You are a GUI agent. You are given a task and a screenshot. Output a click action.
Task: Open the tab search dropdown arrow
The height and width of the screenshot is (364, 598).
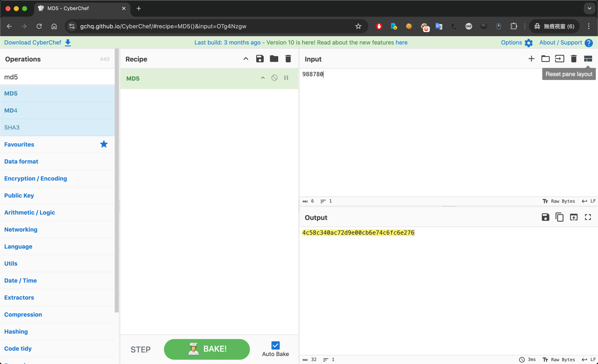[x=589, y=8]
